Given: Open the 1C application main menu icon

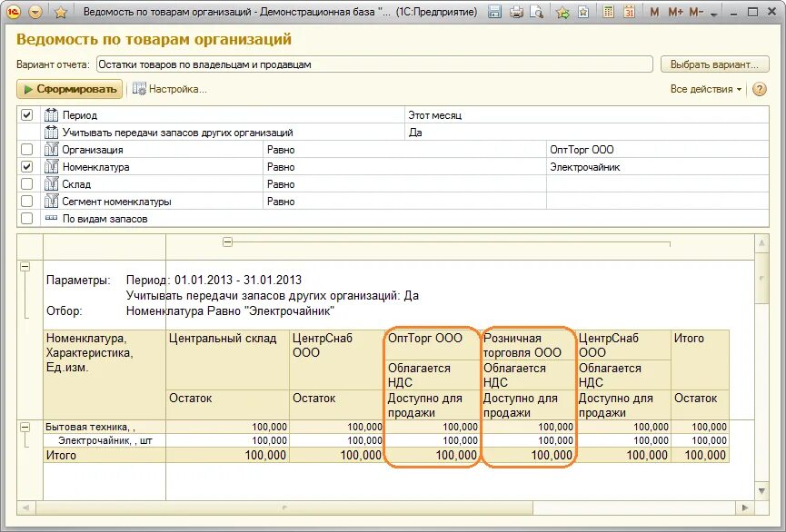Looking at the screenshot, I should point(14,12).
